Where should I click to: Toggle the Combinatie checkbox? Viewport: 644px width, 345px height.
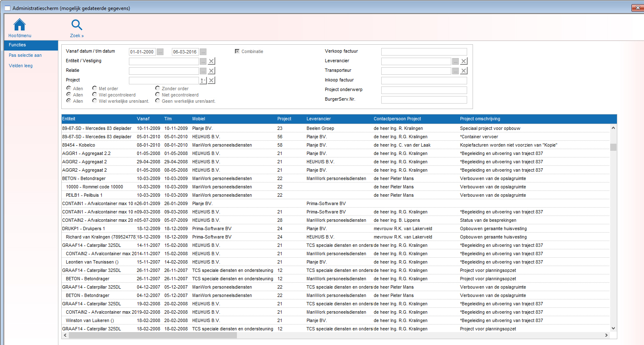237,51
